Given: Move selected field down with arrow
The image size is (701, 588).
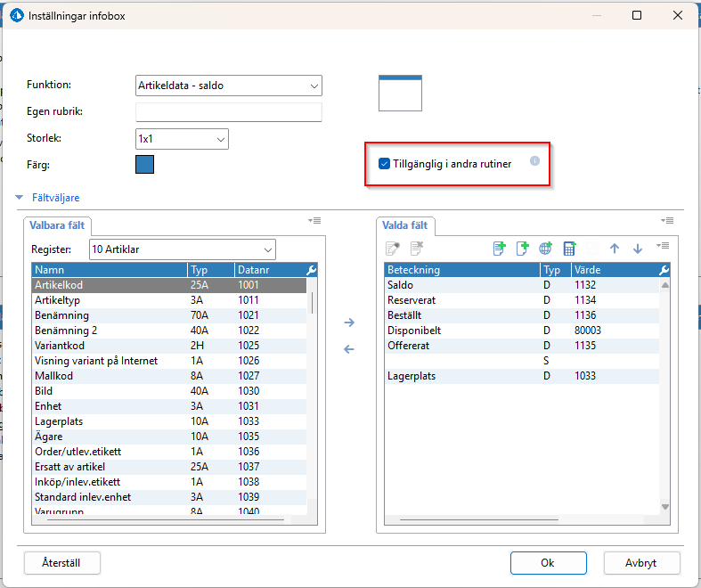Looking at the screenshot, I should [638, 249].
